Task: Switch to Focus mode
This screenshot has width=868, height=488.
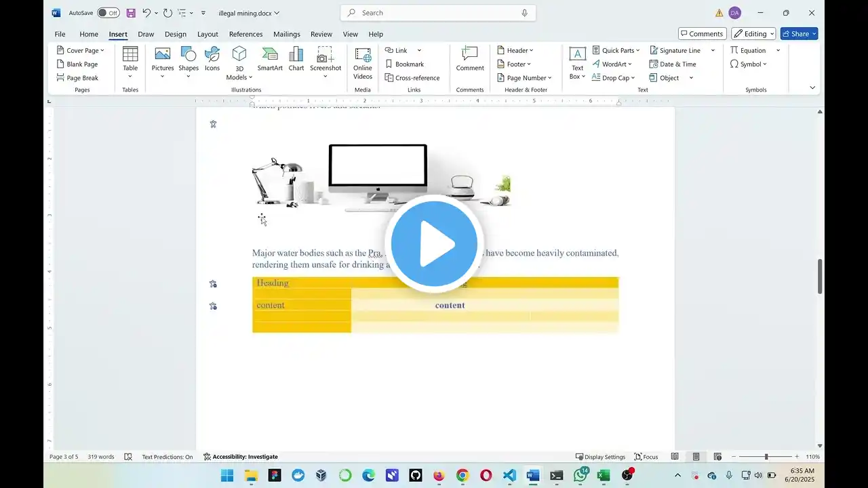Action: [646, 457]
